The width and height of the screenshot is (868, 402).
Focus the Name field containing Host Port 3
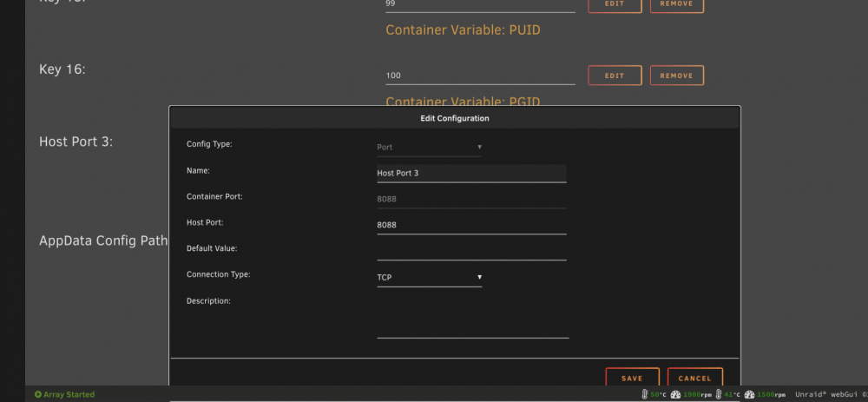(x=471, y=174)
